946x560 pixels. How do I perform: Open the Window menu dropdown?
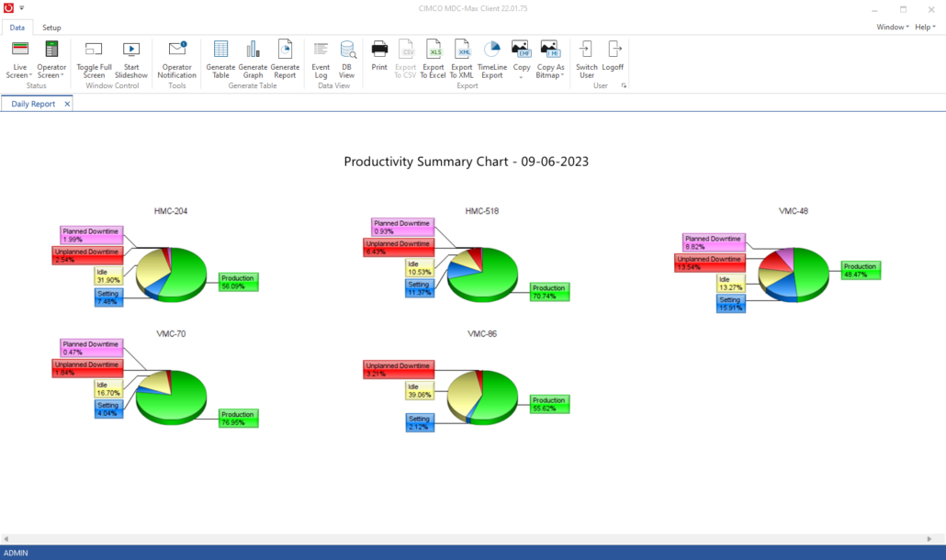(893, 28)
